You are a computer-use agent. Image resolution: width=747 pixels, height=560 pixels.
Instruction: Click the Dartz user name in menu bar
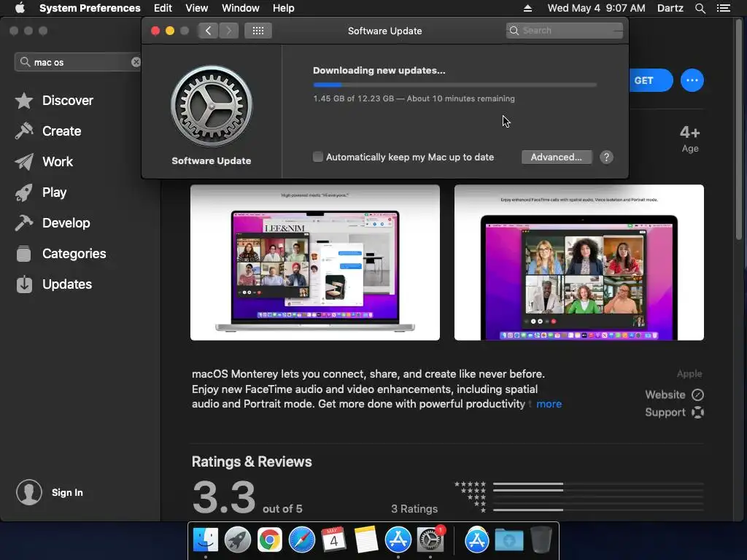[x=670, y=8]
